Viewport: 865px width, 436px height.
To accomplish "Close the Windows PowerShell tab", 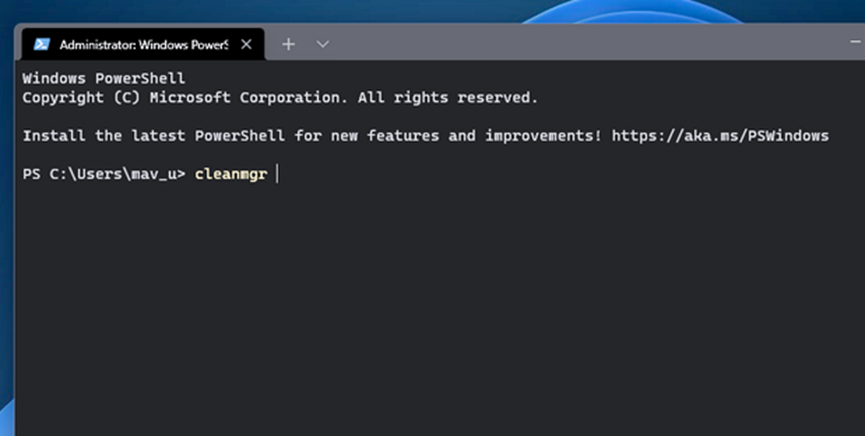I will coord(247,45).
